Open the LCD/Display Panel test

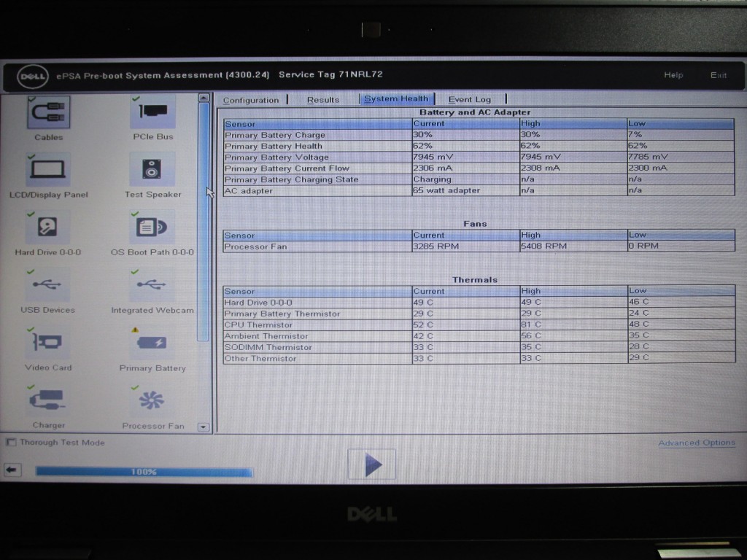coord(48,169)
